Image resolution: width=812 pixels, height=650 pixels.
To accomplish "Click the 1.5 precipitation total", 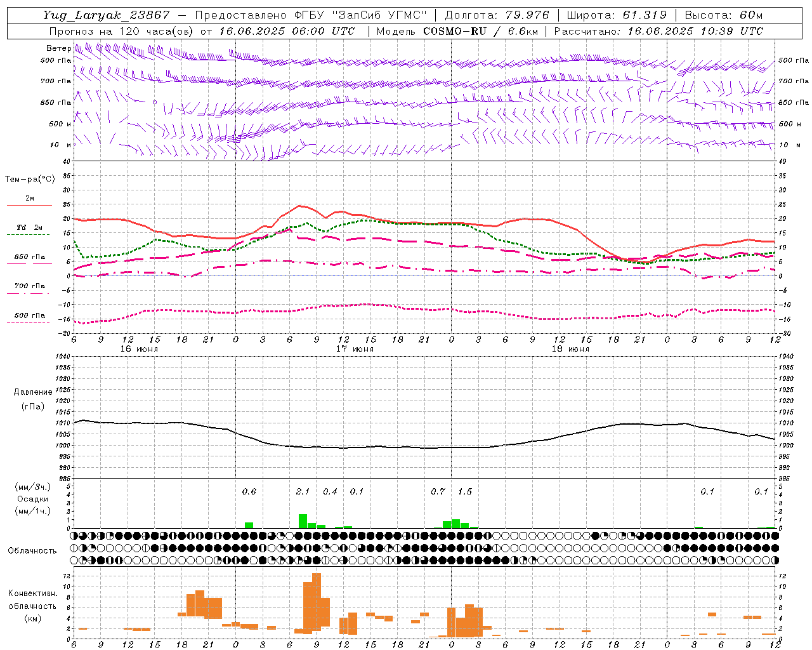I will pos(465,492).
